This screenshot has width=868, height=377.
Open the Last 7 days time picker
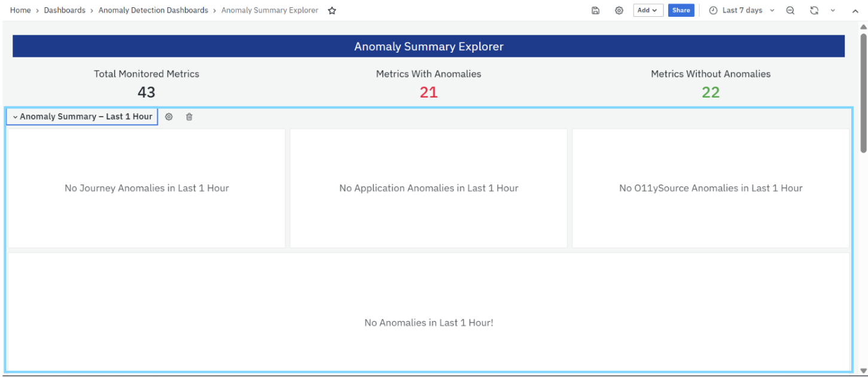[x=742, y=10]
